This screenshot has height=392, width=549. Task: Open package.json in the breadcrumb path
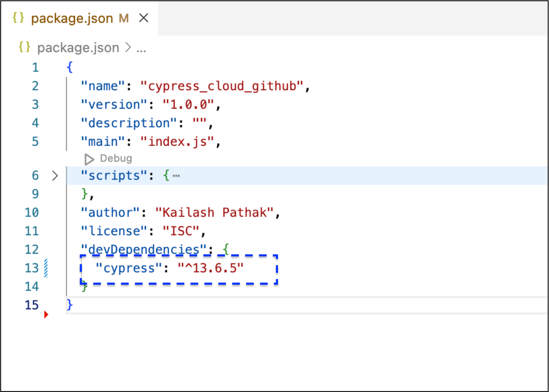pos(78,48)
